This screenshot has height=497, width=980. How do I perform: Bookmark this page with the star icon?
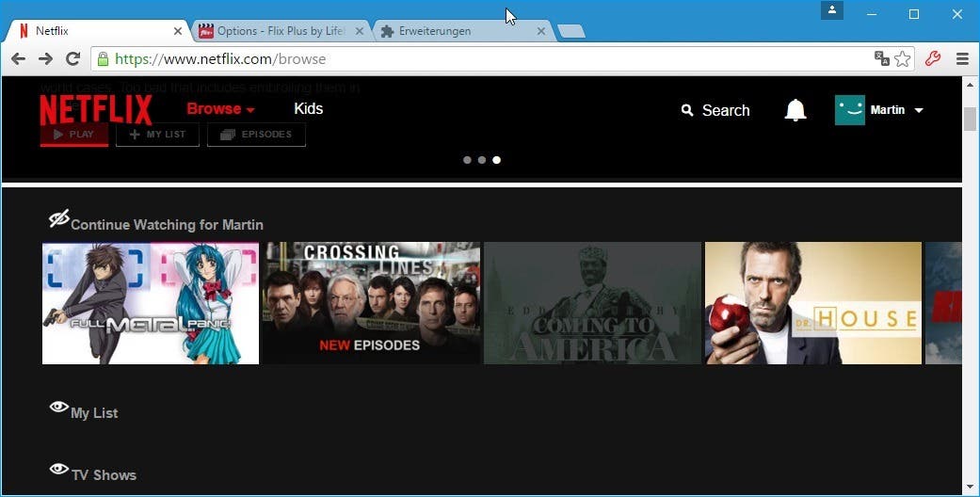[x=903, y=58]
